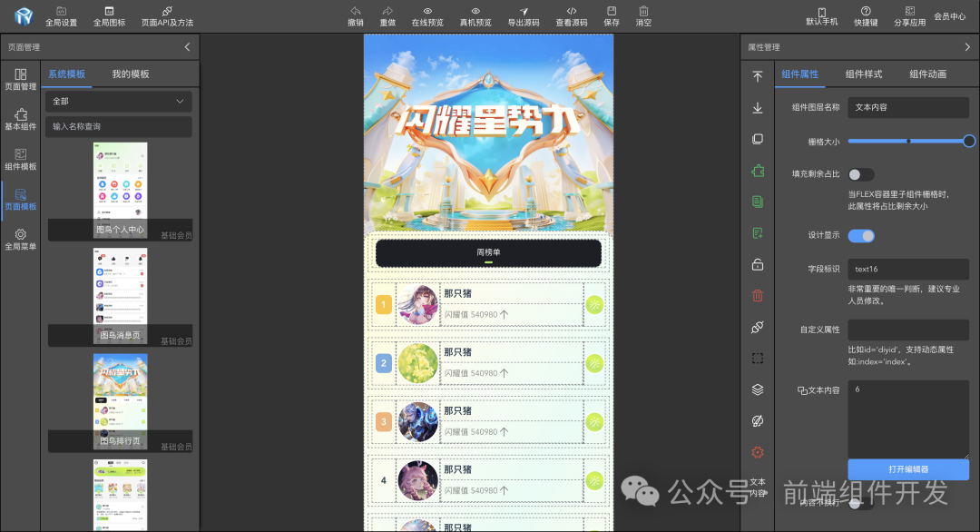Switch sidebar to 页面管理
The height and width of the screenshot is (532, 980).
coord(21,79)
